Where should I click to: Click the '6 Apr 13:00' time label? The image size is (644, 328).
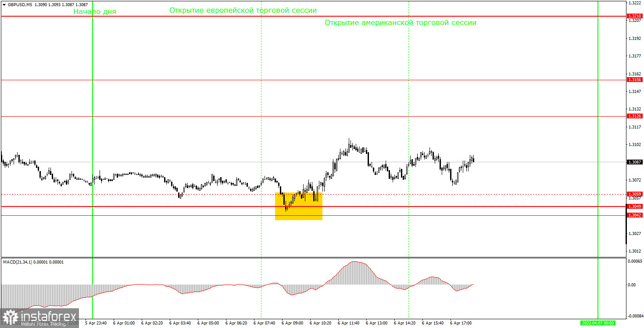(x=376, y=323)
